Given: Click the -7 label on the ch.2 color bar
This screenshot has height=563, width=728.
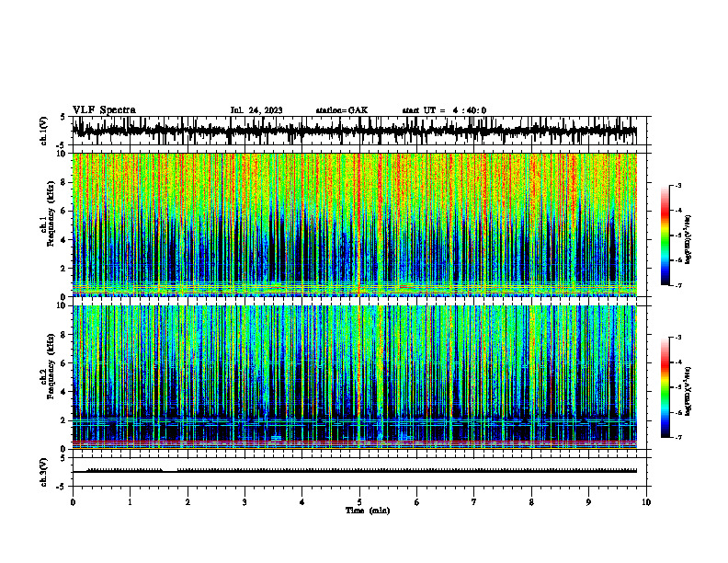Looking at the screenshot, I should (678, 437).
